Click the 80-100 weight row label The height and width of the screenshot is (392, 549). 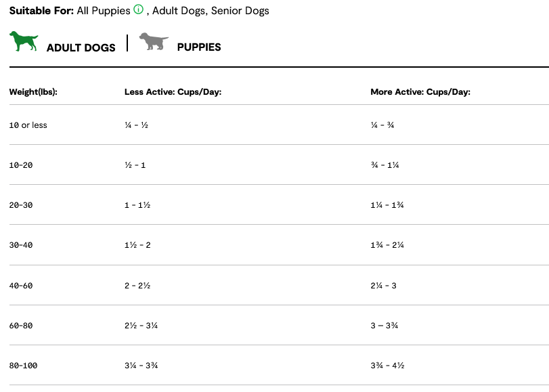pos(24,366)
